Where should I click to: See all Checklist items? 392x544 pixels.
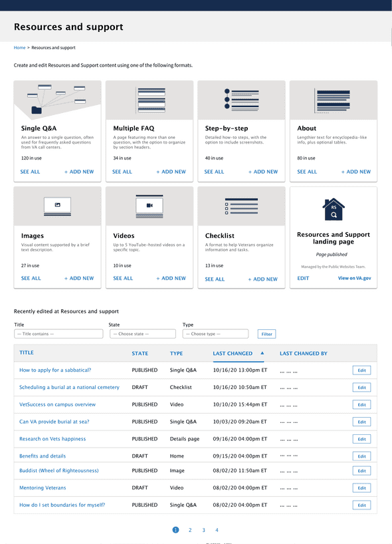tap(215, 279)
